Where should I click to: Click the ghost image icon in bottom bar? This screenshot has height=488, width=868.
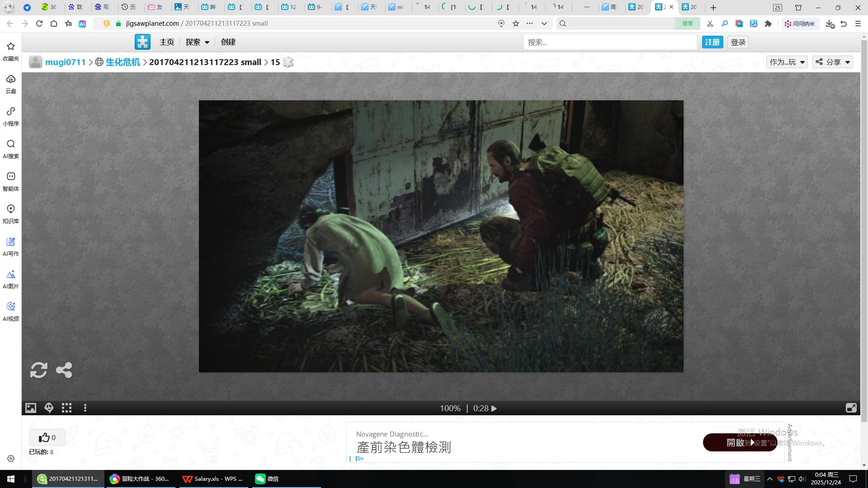click(x=49, y=408)
